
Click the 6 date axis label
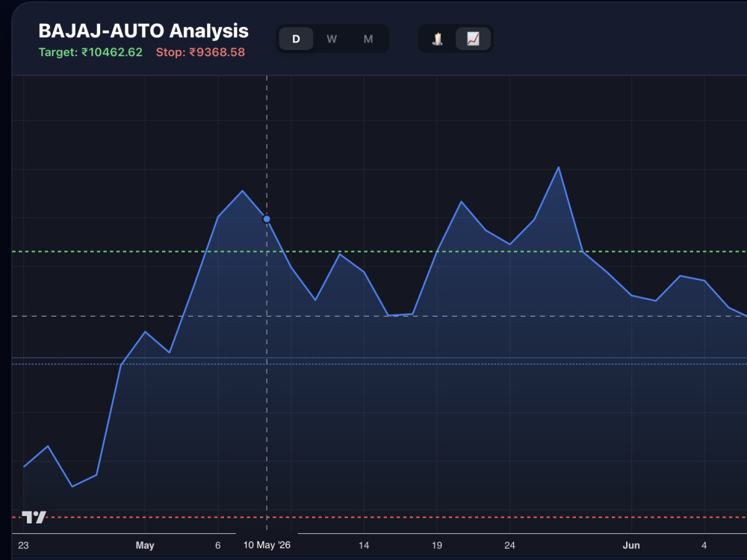(217, 545)
